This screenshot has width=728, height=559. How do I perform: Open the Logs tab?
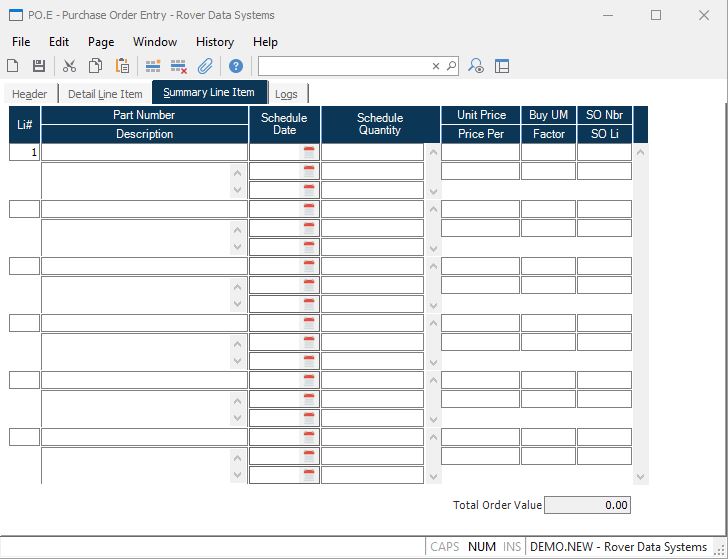coord(286,94)
